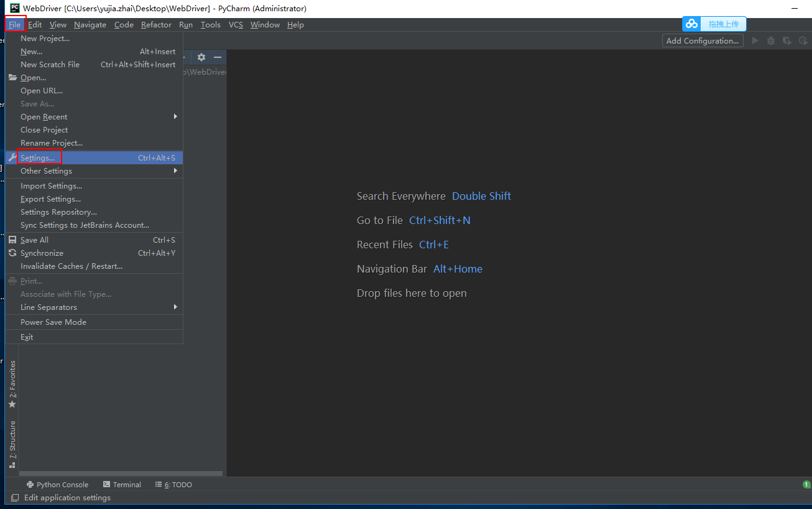The height and width of the screenshot is (509, 812).
Task: Click the Run with Coverage icon
Action: click(x=787, y=40)
